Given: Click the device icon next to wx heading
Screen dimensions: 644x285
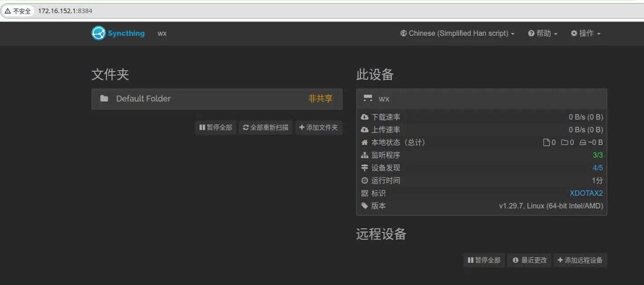Looking at the screenshot, I should pyautogui.click(x=368, y=98).
